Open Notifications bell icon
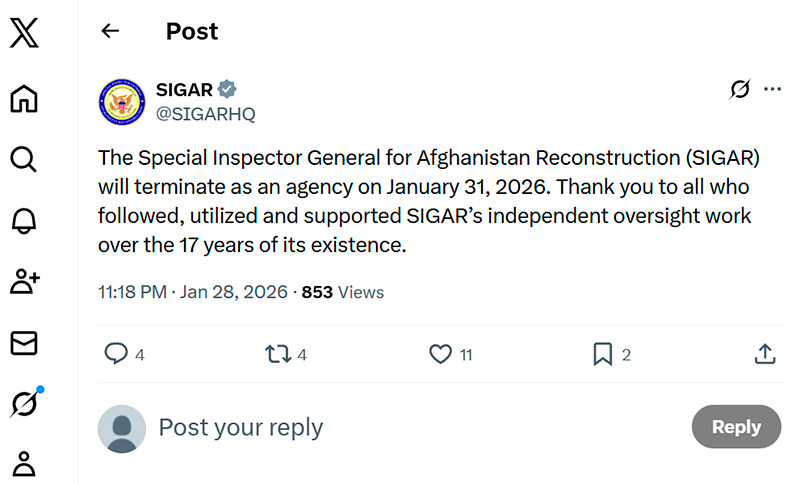Viewport: 800px width, 484px height. 24,221
